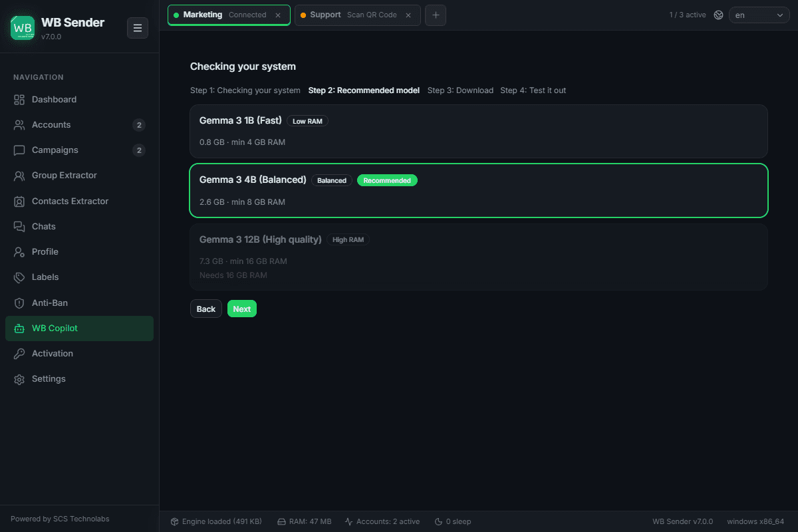This screenshot has height=532, width=798.
Task: Click the Engine loaded (491 KB) status
Action: (x=216, y=521)
